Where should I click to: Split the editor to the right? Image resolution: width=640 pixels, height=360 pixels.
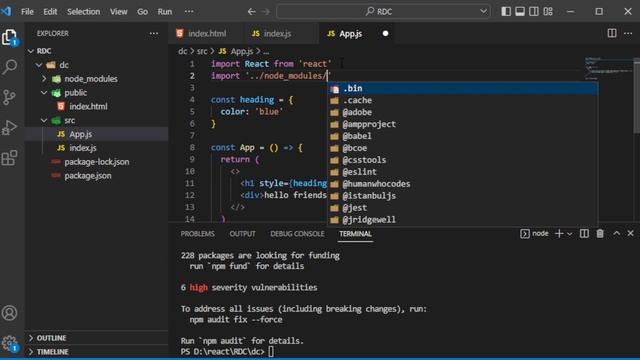[612, 33]
